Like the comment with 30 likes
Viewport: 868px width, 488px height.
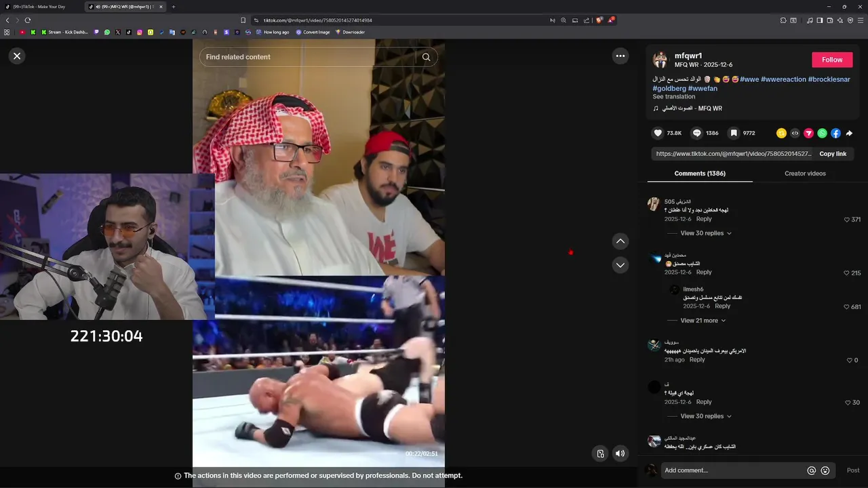[847, 403]
